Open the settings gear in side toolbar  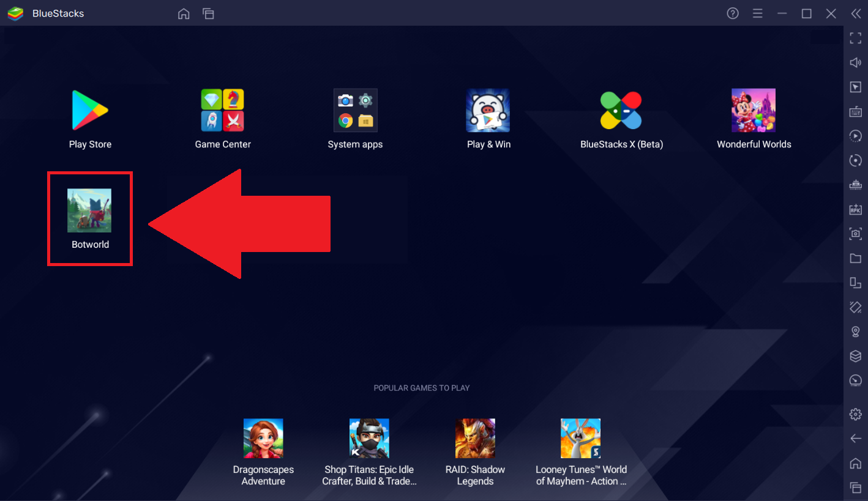(x=856, y=414)
